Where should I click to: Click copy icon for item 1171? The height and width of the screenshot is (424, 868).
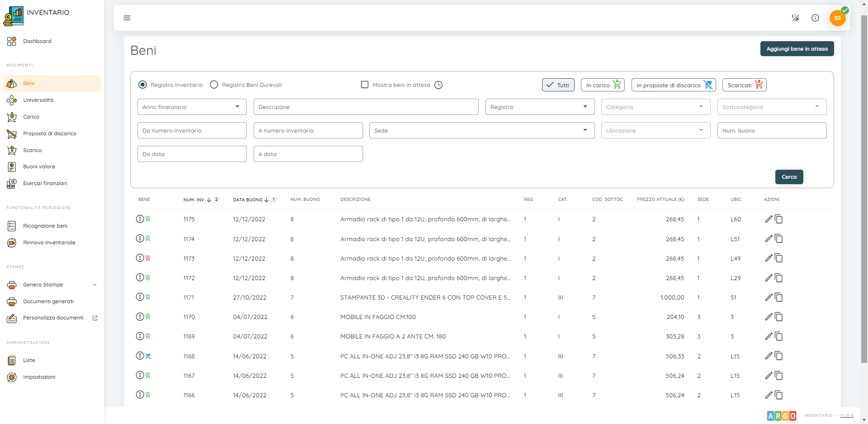pyautogui.click(x=779, y=298)
